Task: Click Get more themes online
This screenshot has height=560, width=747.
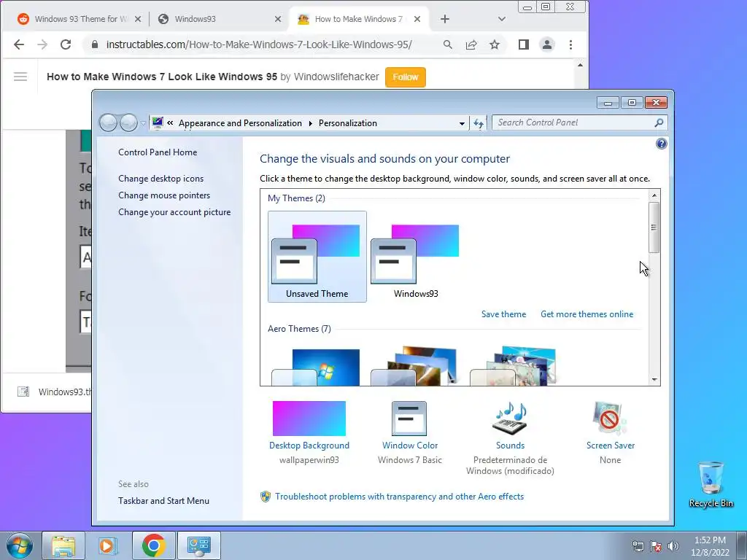Action: (x=587, y=314)
